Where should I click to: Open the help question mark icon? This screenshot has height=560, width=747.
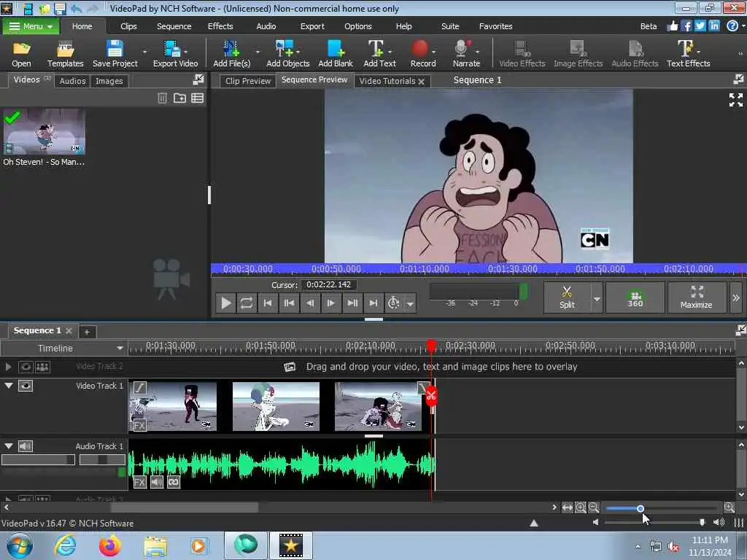(x=732, y=26)
